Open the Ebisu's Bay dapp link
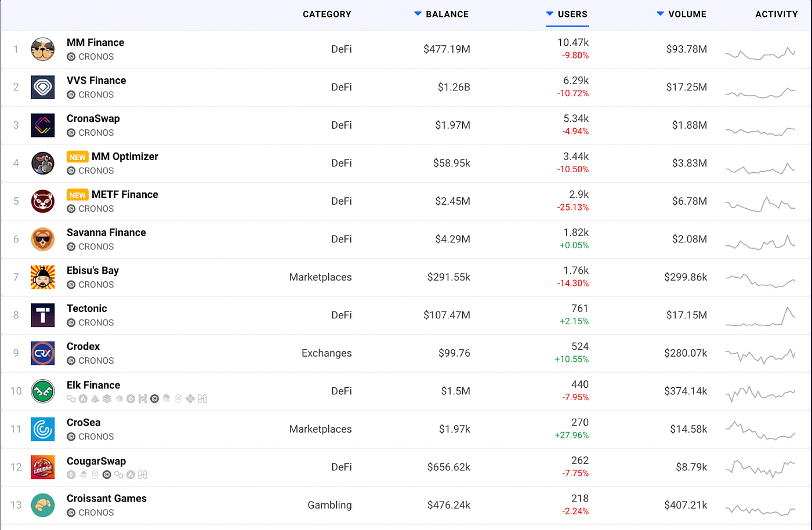Image resolution: width=812 pixels, height=530 pixels. point(93,270)
